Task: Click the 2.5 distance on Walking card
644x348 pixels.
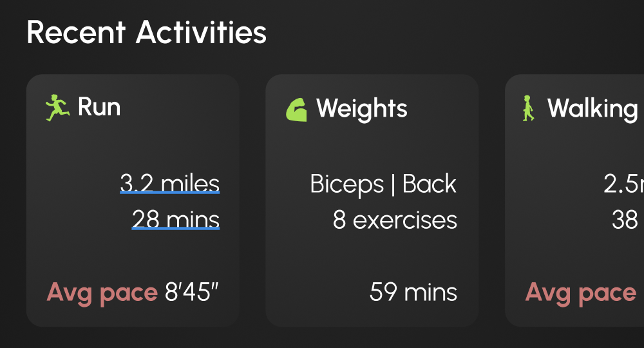Action: (623, 184)
